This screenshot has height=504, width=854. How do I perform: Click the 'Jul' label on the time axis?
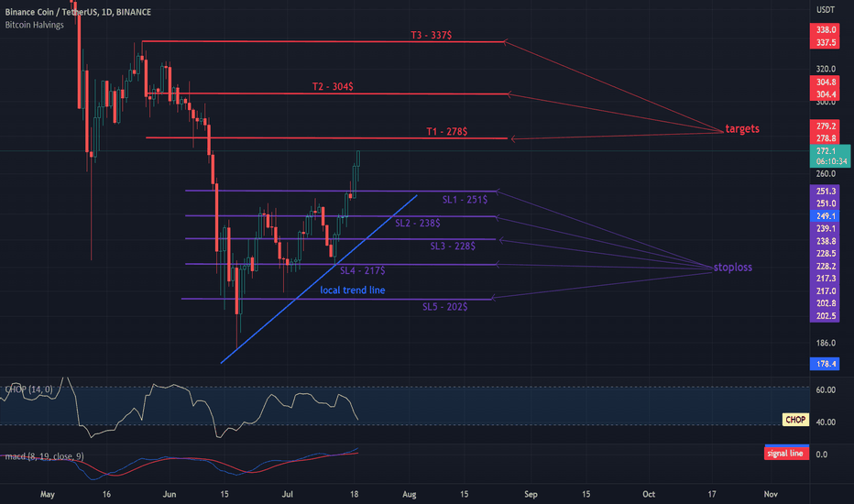(287, 495)
